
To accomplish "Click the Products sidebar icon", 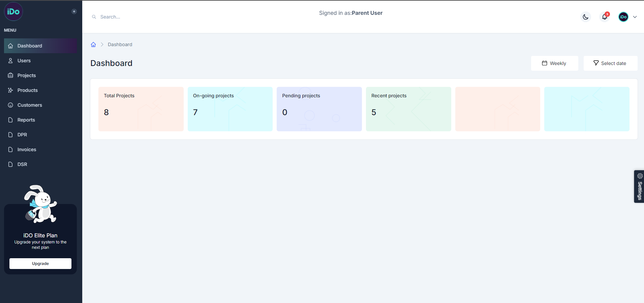I will click(10, 90).
